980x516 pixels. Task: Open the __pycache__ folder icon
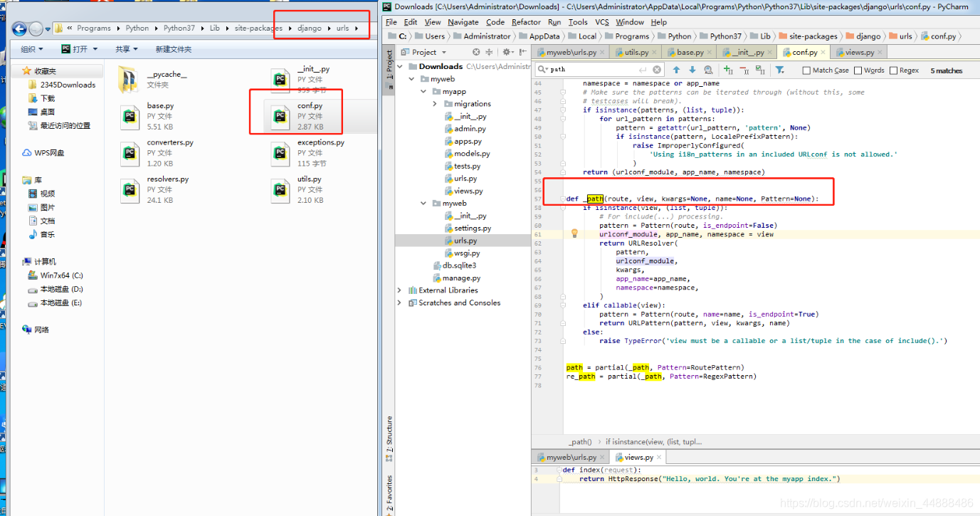coord(129,79)
